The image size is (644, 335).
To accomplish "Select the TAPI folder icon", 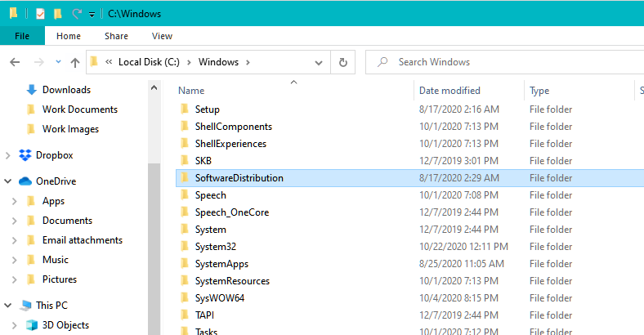I will (x=185, y=315).
